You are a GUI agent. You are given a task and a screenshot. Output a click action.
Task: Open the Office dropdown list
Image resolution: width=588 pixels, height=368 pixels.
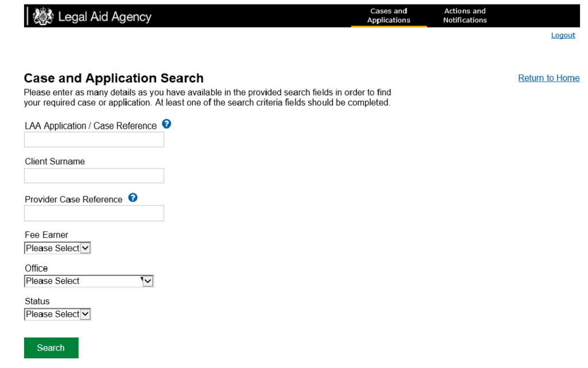pyautogui.click(x=89, y=281)
